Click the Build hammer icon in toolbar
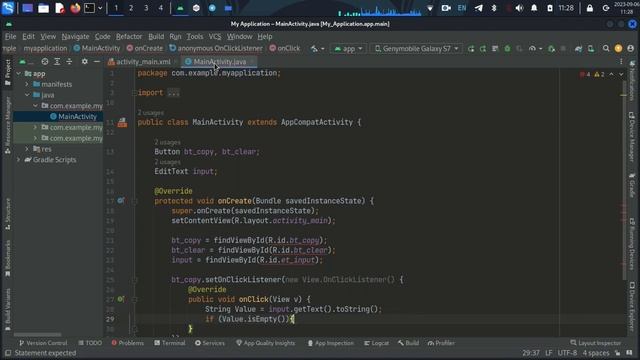Viewport: 640px width, 360px height. click(x=314, y=49)
